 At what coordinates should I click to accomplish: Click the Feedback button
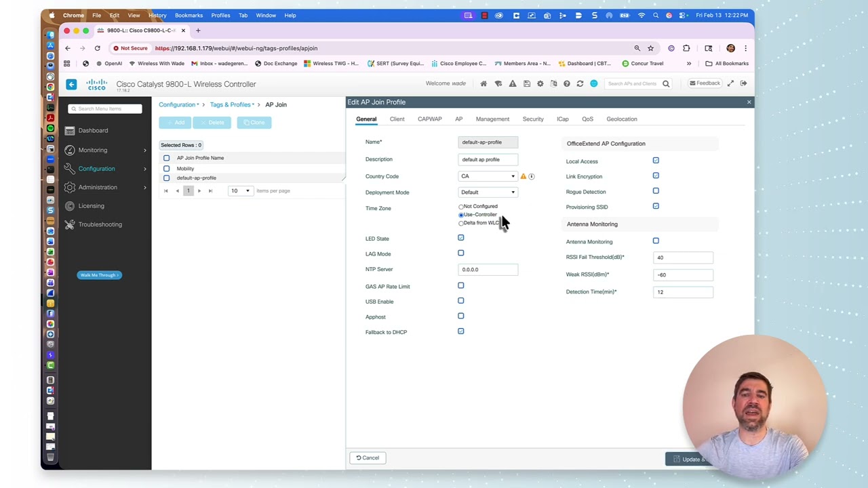pos(705,83)
